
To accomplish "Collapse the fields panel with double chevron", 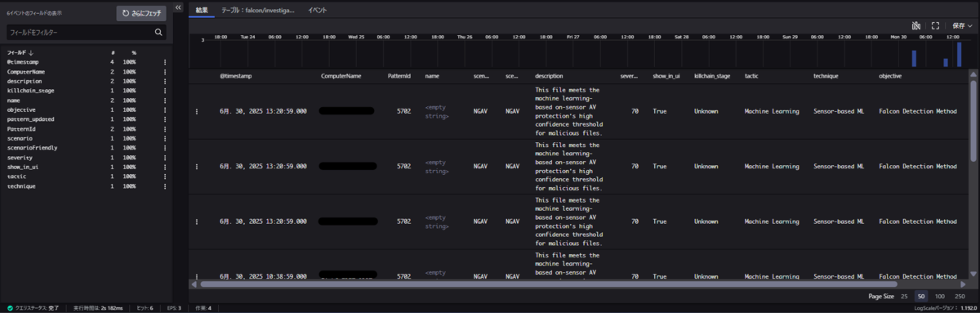I will [178, 7].
